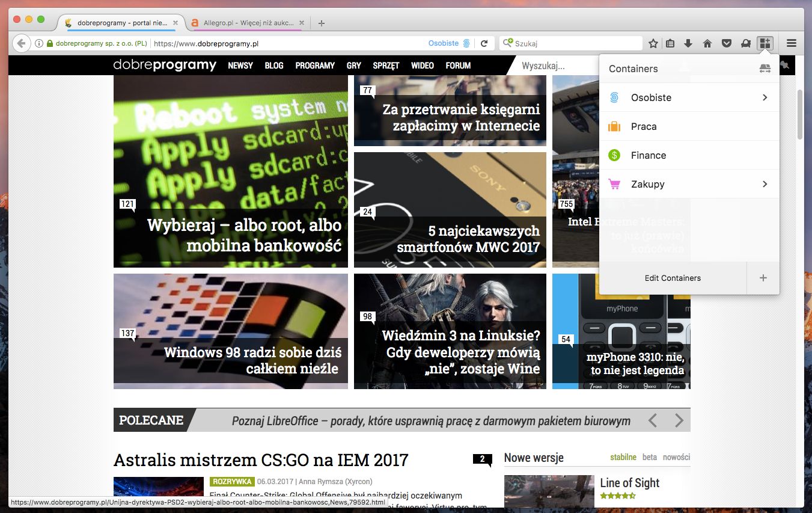Open article myPhone 3310: nie, to nie jest legenda
The image size is (812, 513).
(635, 363)
